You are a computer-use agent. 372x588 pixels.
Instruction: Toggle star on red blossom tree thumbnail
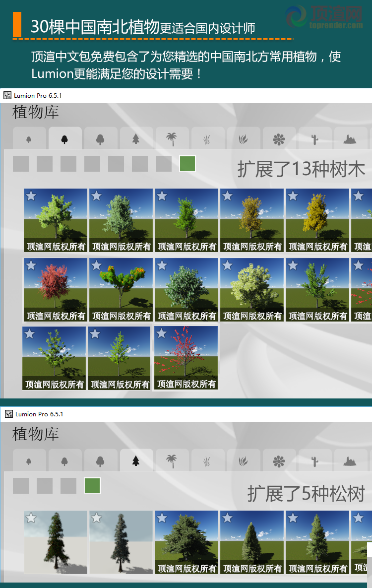pyautogui.click(x=162, y=333)
